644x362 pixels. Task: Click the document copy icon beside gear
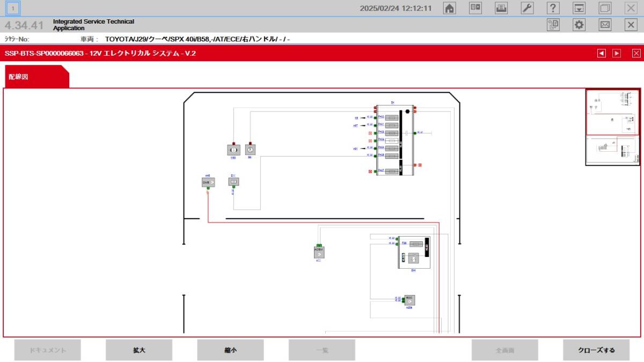[553, 25]
